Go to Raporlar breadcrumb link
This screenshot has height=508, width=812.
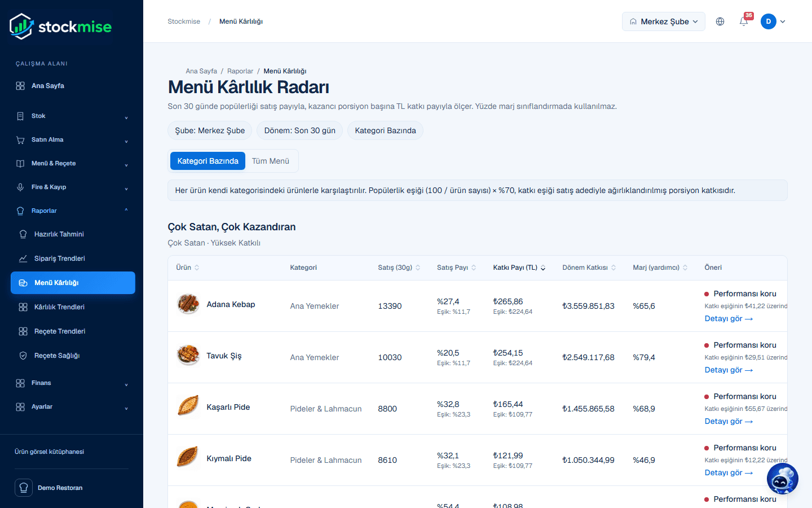tap(240, 71)
